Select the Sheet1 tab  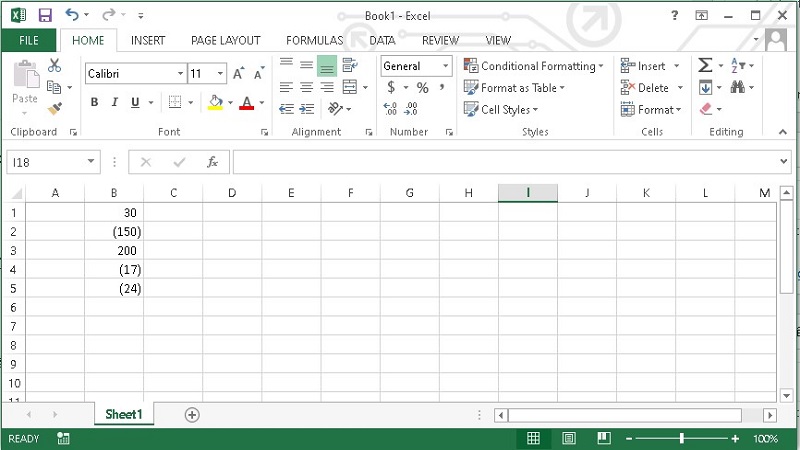[123, 414]
